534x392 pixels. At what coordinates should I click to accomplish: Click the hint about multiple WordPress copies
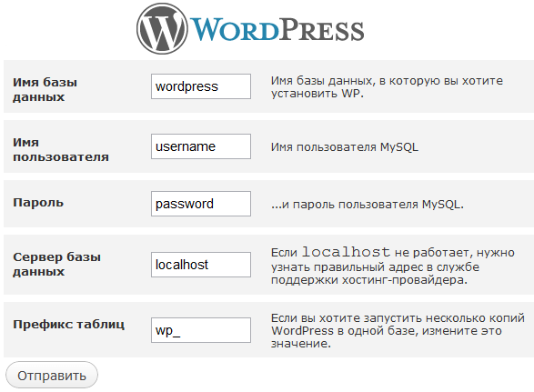[x=398, y=331]
